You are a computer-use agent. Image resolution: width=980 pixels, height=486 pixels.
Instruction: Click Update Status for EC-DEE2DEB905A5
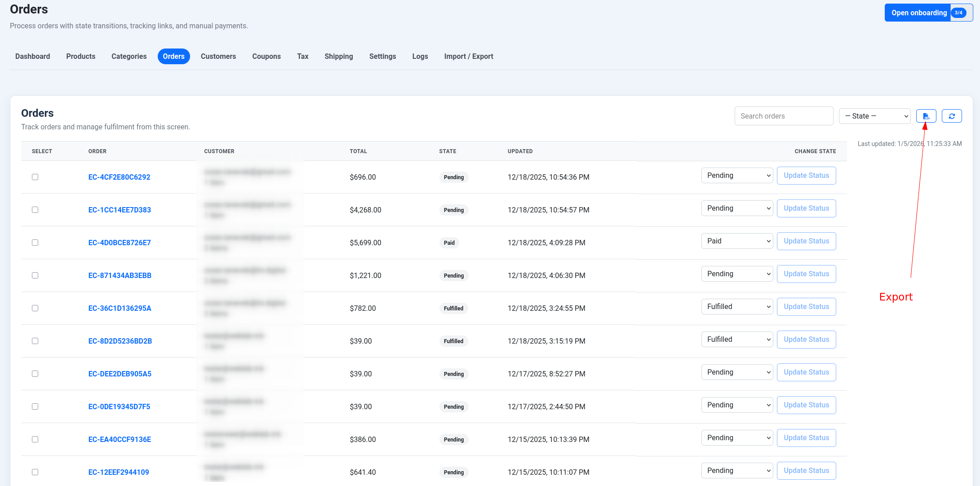(806, 372)
